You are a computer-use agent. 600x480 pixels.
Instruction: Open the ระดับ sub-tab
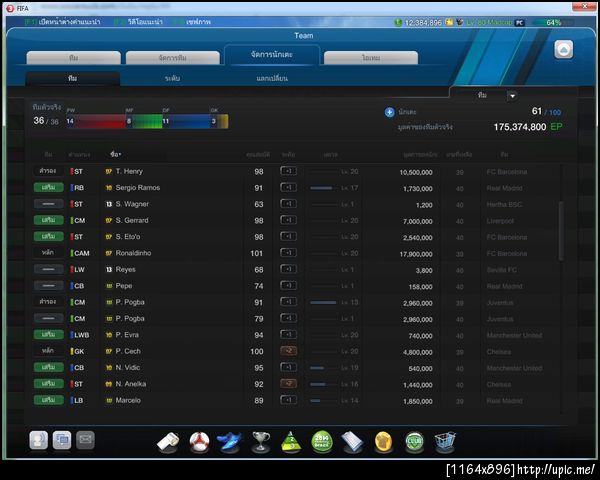point(172,78)
